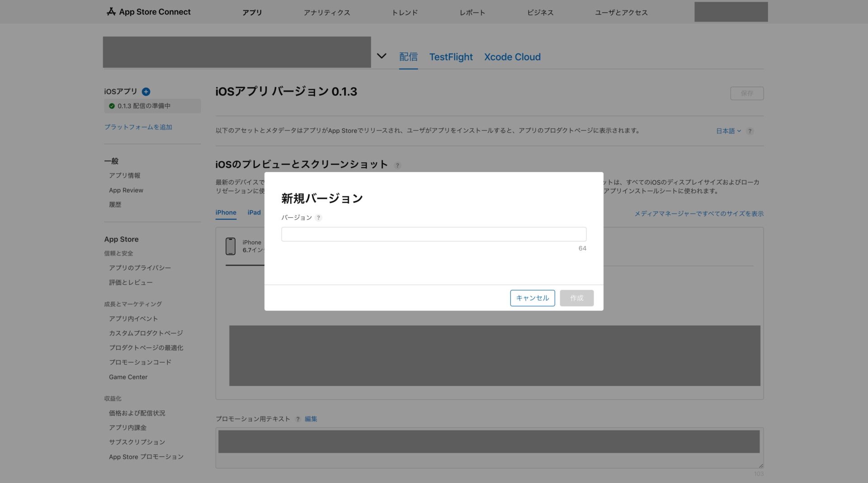Click the iOSアプリ バージョン 0.1.3 heading
868x483 pixels.
point(286,92)
